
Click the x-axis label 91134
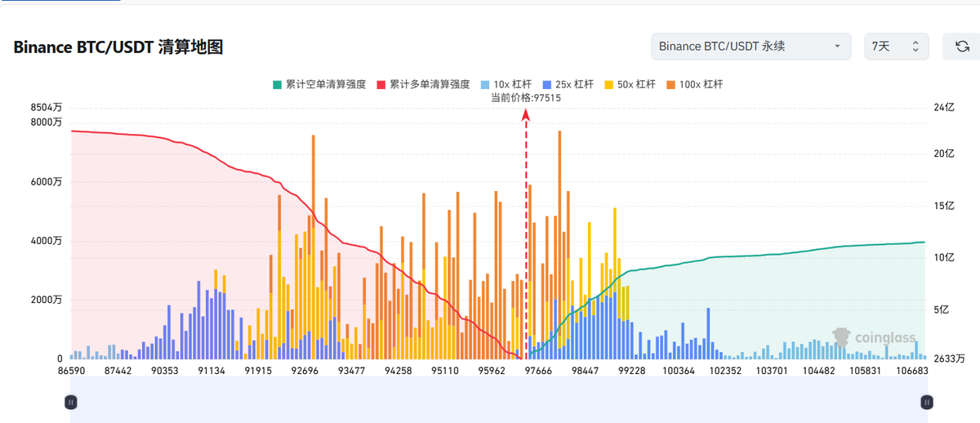pos(211,370)
